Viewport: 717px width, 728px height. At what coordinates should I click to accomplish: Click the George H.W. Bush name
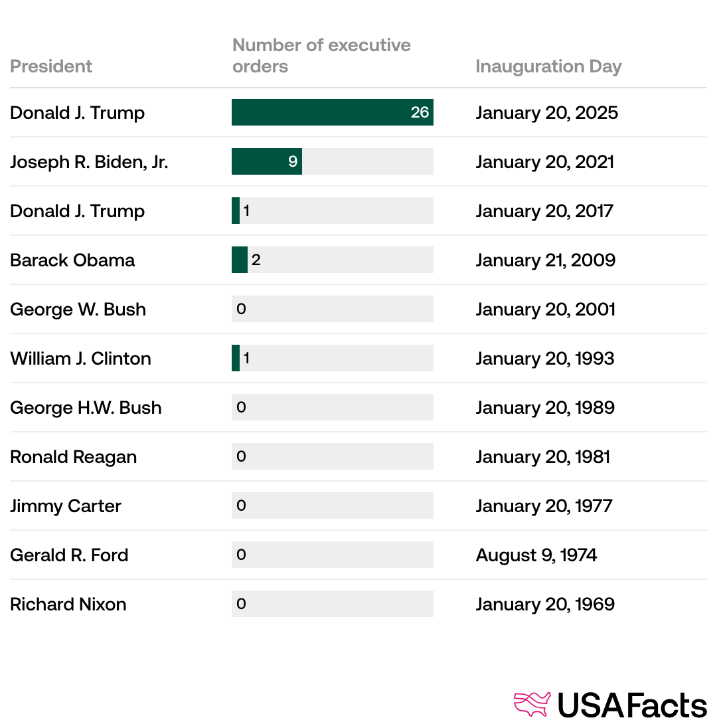[86, 408]
